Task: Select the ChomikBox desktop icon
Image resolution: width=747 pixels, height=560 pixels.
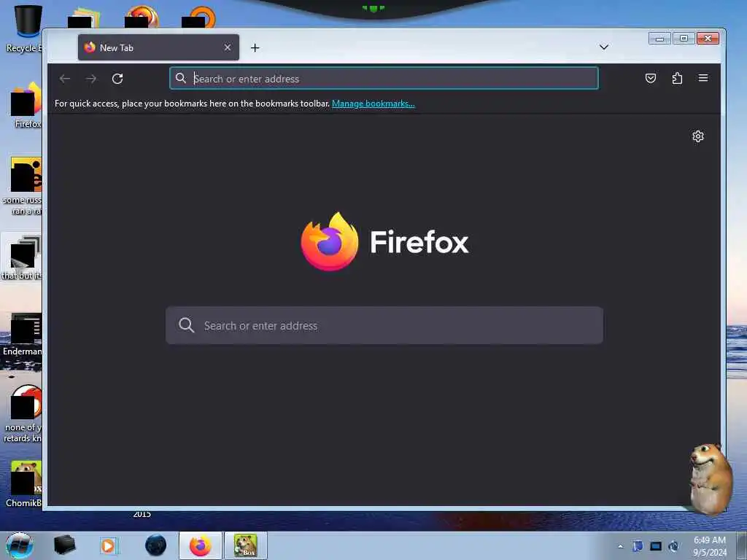Action: pos(25,484)
